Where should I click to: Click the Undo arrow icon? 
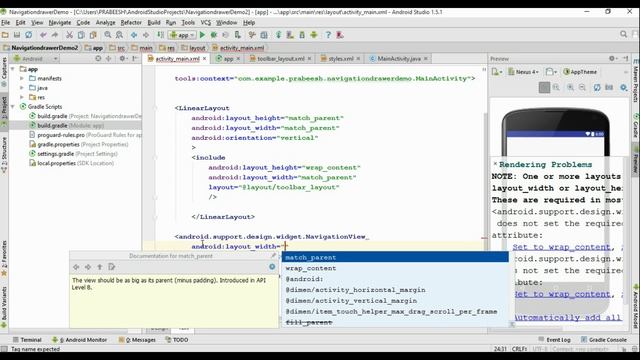pyautogui.click(x=43, y=35)
